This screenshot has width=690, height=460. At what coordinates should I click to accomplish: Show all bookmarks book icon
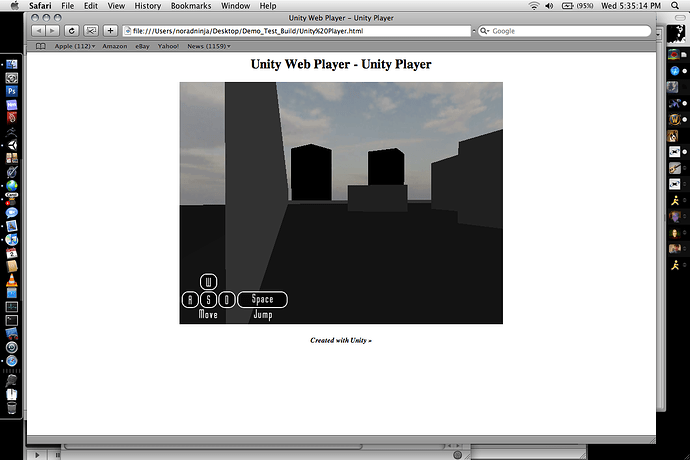(40, 46)
